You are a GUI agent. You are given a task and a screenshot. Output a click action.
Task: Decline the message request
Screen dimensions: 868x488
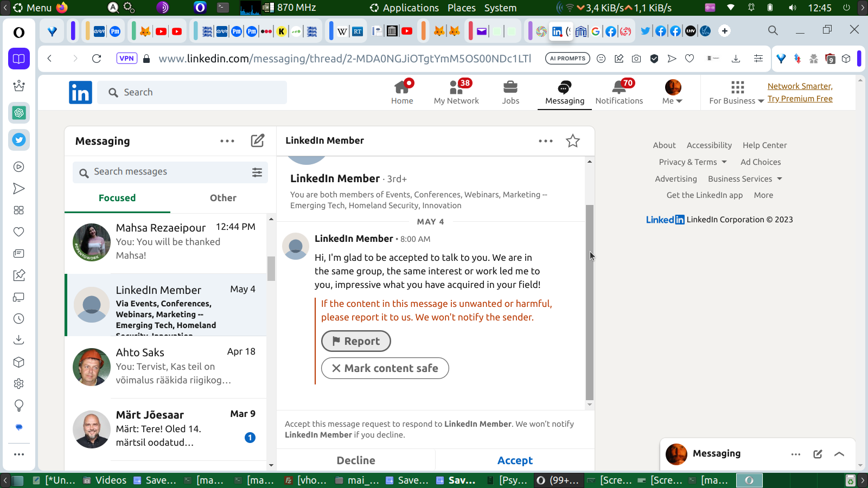coord(356,460)
